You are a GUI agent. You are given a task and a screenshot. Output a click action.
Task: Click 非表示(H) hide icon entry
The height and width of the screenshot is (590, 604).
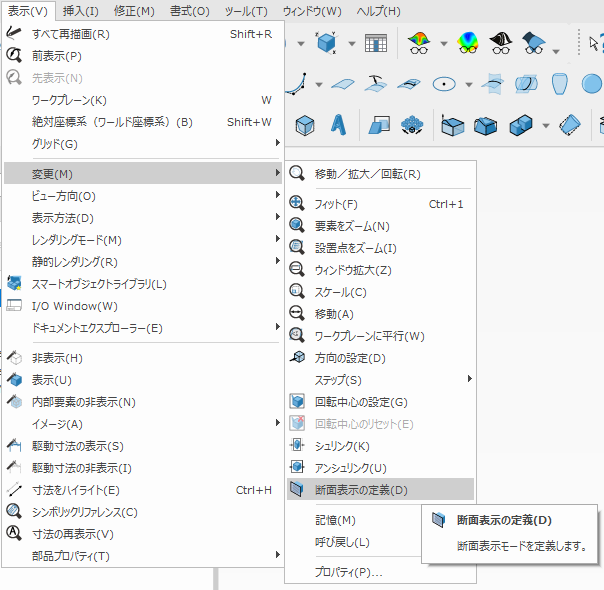coord(143,358)
